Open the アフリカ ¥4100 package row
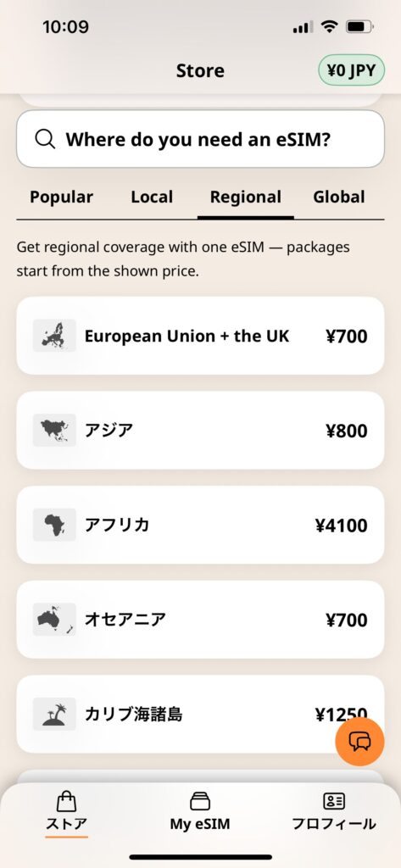 coord(200,525)
